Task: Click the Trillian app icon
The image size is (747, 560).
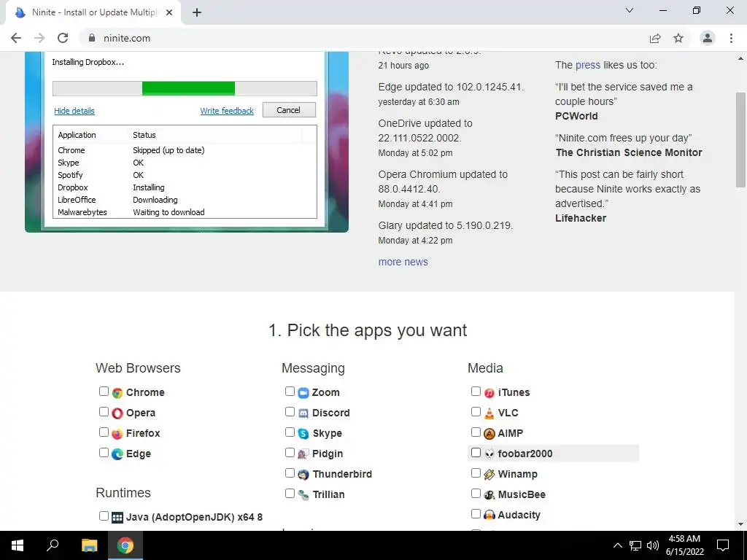Action: point(303,495)
